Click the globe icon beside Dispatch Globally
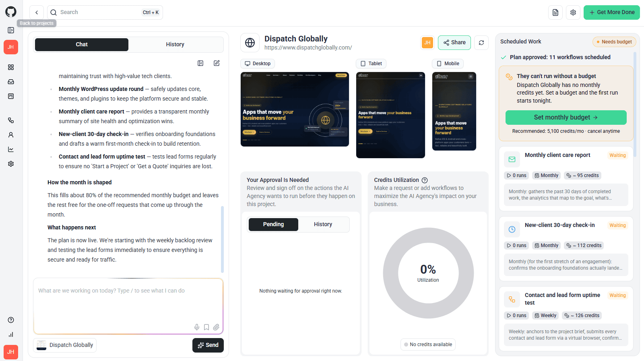This screenshot has width=644, height=361. 250,43
